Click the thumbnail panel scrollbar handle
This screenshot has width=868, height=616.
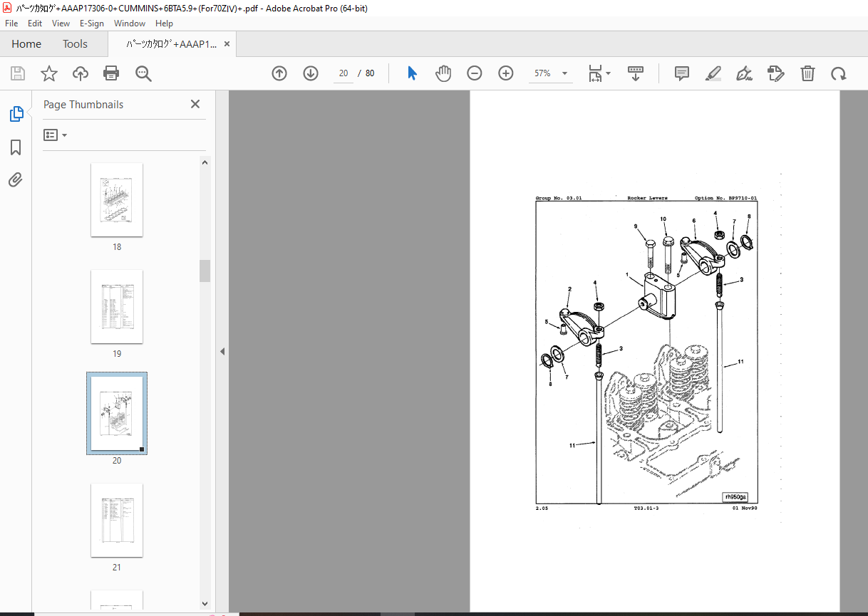[x=205, y=271]
